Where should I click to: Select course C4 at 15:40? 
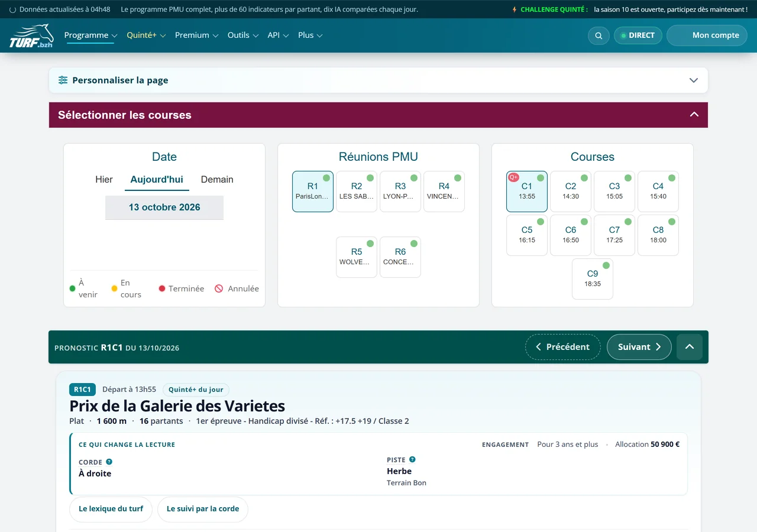658,192
